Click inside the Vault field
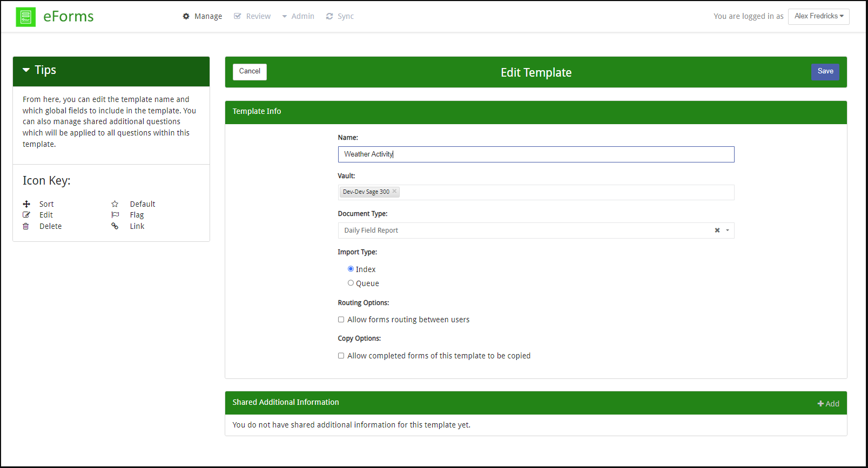Viewport: 868px width, 468px height. coord(536,192)
